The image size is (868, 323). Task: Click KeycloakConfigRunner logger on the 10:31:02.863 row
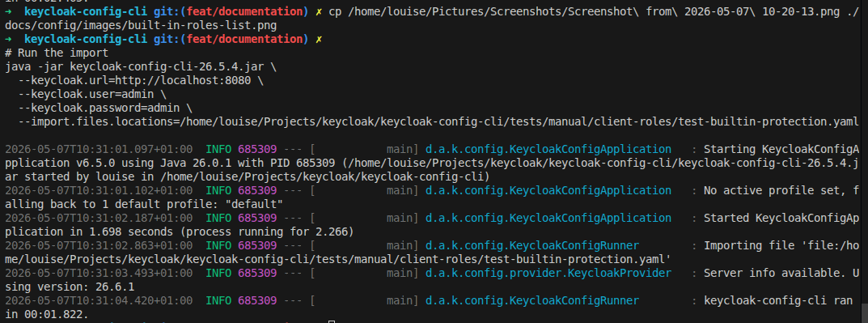coord(532,245)
